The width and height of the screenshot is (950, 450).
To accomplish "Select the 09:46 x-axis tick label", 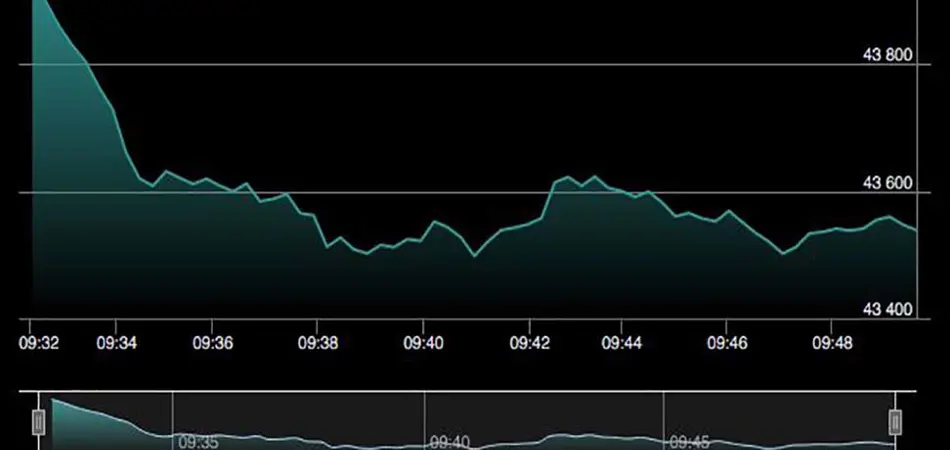I will pos(727,343).
